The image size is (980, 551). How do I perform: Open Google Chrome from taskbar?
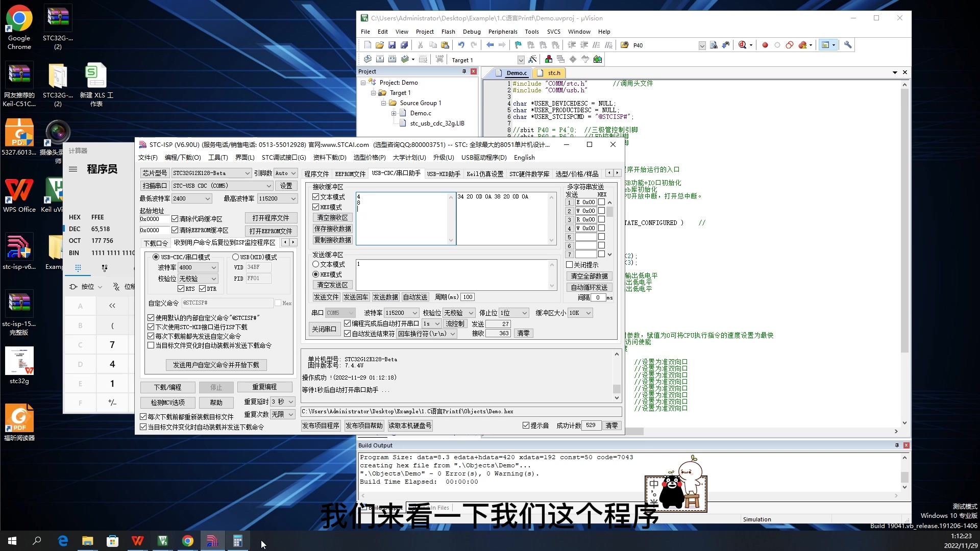[188, 541]
